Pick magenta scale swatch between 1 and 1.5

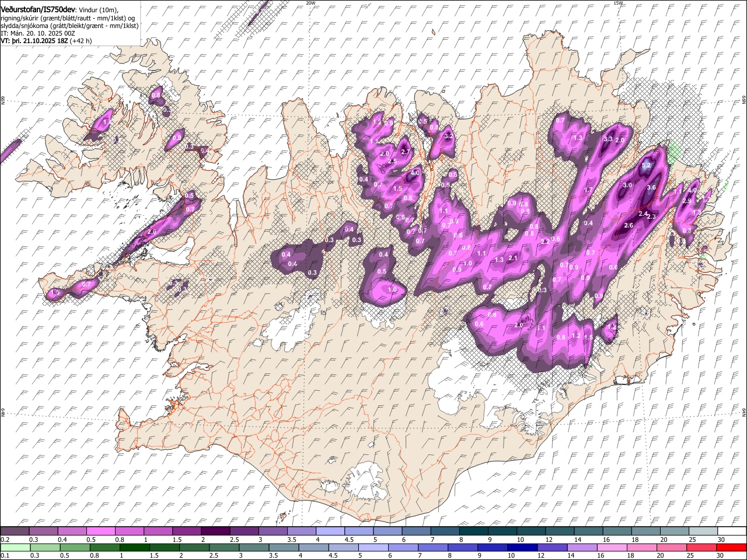(158, 531)
